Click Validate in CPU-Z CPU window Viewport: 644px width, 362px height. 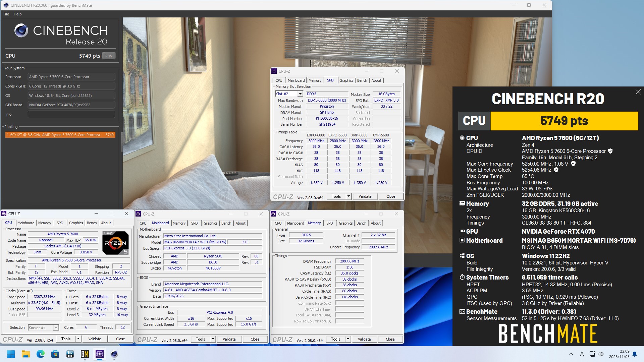click(95, 339)
